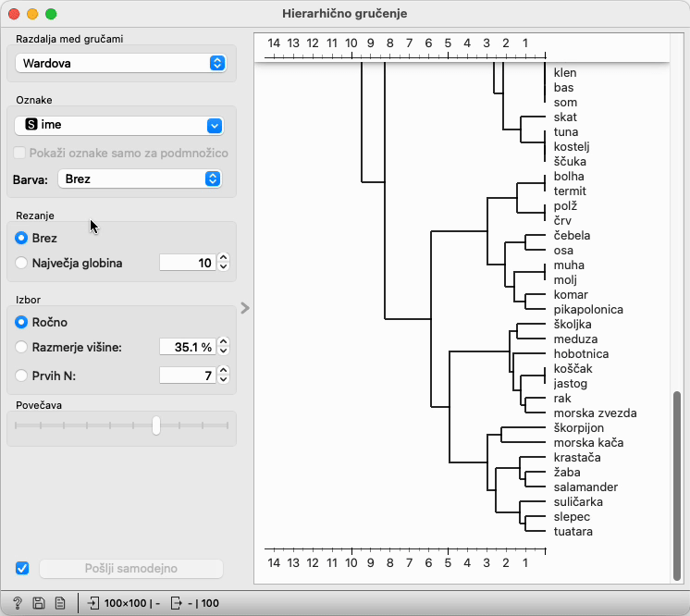
Task: Increase Največja globina with up stepper
Action: click(x=224, y=258)
